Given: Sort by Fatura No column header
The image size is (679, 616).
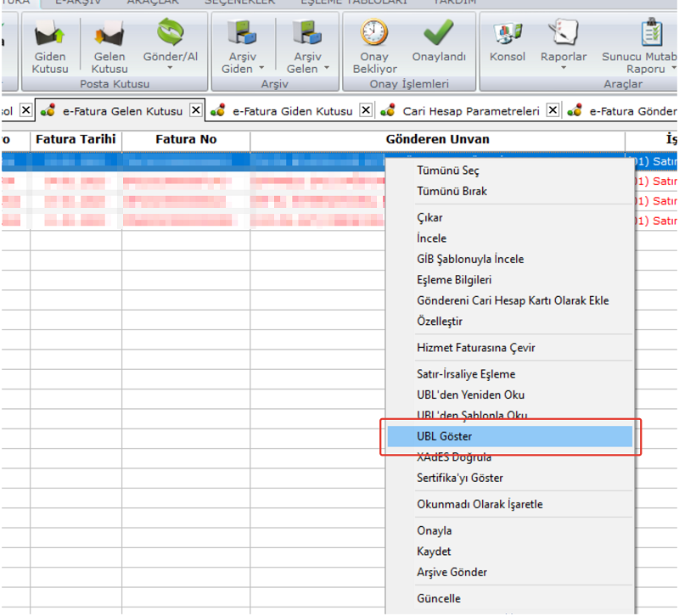Looking at the screenshot, I should [x=186, y=139].
